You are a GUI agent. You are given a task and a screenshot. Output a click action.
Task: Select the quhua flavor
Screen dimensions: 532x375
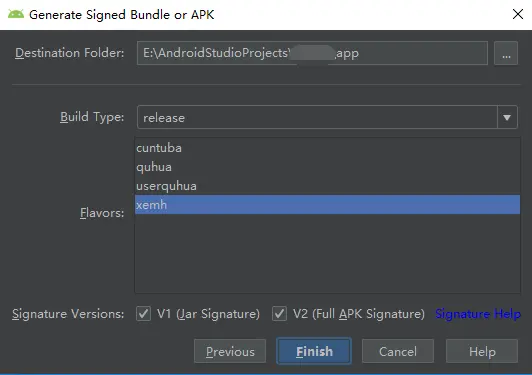point(327,167)
